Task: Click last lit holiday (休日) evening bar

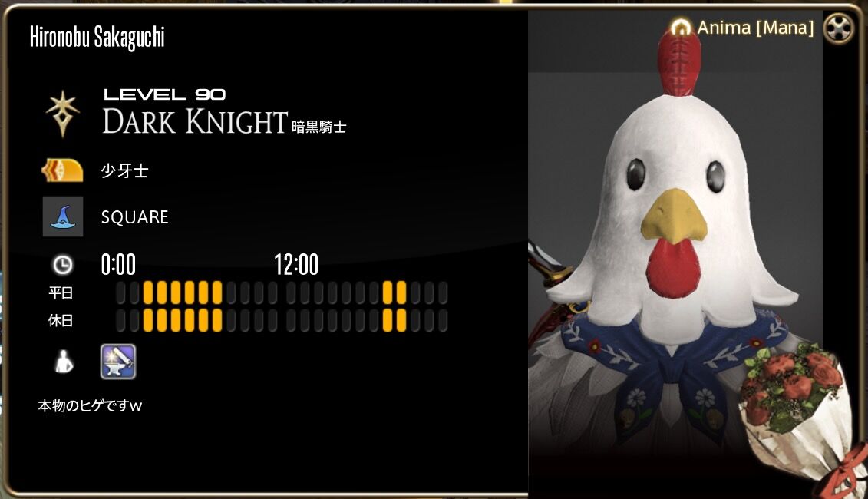Action: coord(401,320)
